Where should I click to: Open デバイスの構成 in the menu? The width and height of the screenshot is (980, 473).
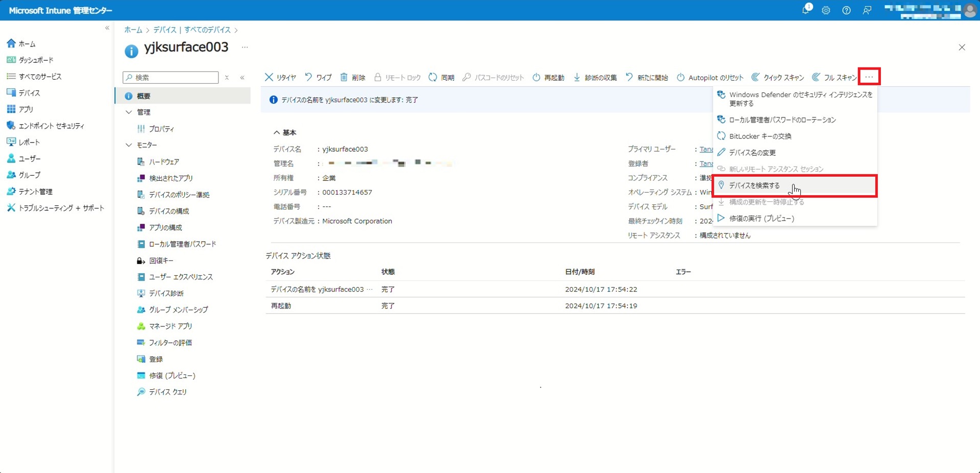(163, 211)
